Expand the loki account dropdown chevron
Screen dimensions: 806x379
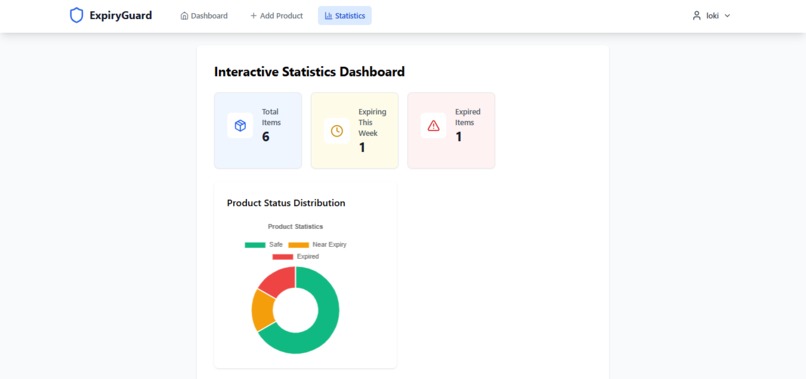pos(727,16)
